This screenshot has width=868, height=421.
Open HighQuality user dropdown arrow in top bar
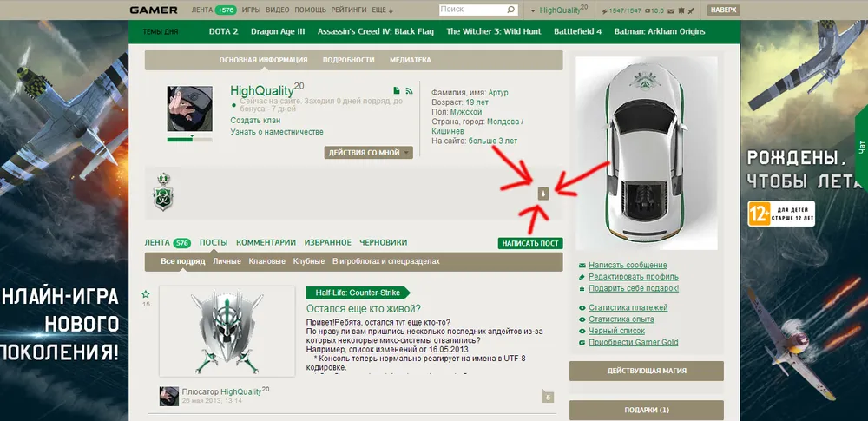533,10
